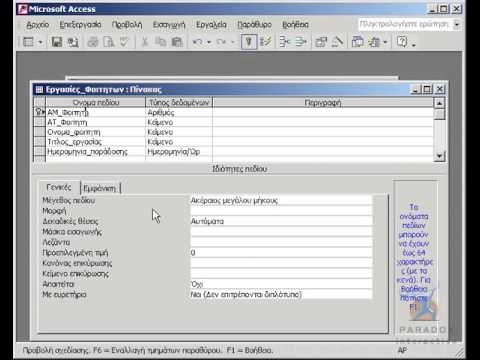The image size is (480, 360).
Task: Click the New Object toolbar icon
Action: pyautogui.click(x=375, y=42)
